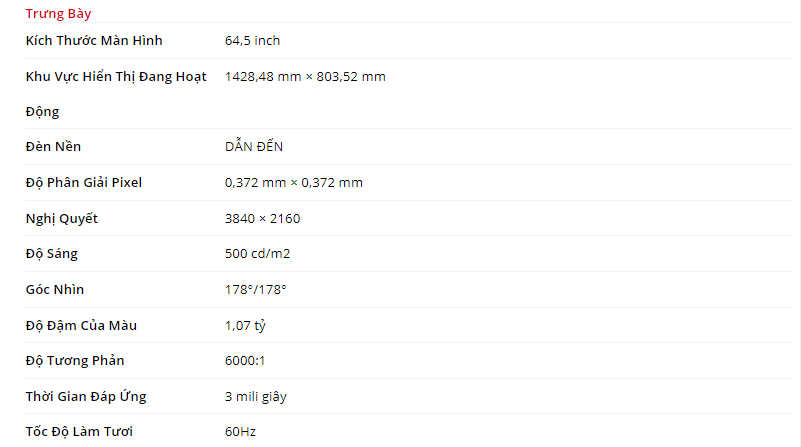
Task: Click the Đèn Nền label
Action: pyautogui.click(x=54, y=147)
